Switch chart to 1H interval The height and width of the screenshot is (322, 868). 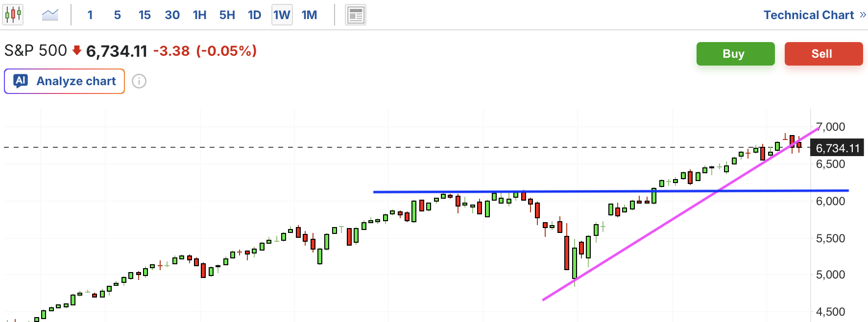tap(199, 15)
